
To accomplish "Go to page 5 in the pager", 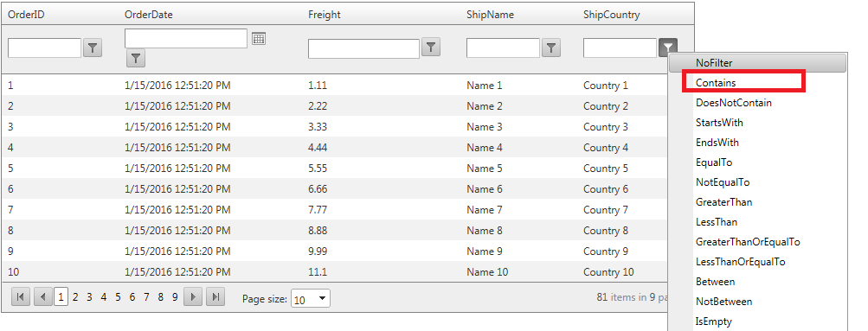I will [x=118, y=297].
